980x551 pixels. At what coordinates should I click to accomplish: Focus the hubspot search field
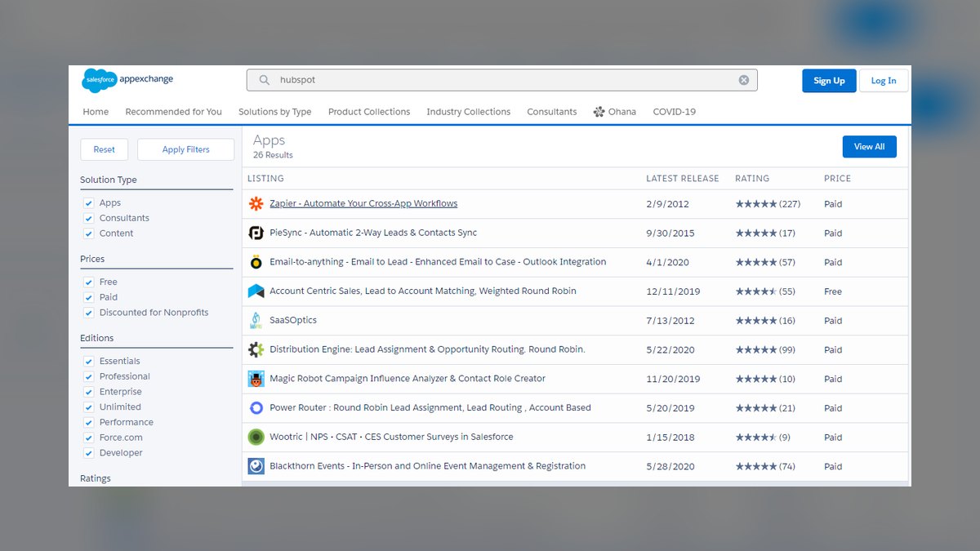point(502,80)
